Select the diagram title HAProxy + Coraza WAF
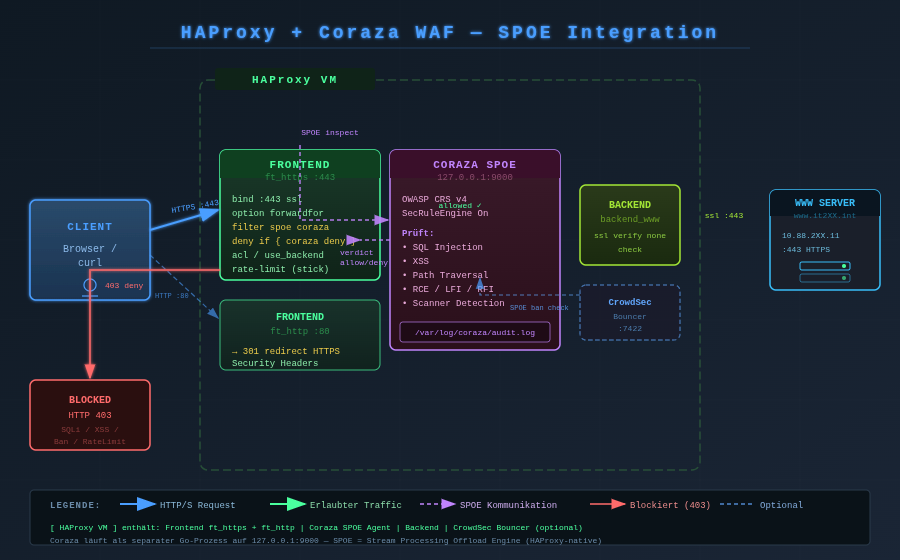Screen dimensions: 900x560 pos(449,32)
